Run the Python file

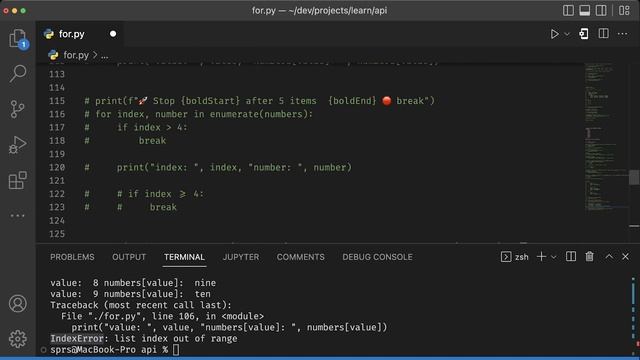554,34
